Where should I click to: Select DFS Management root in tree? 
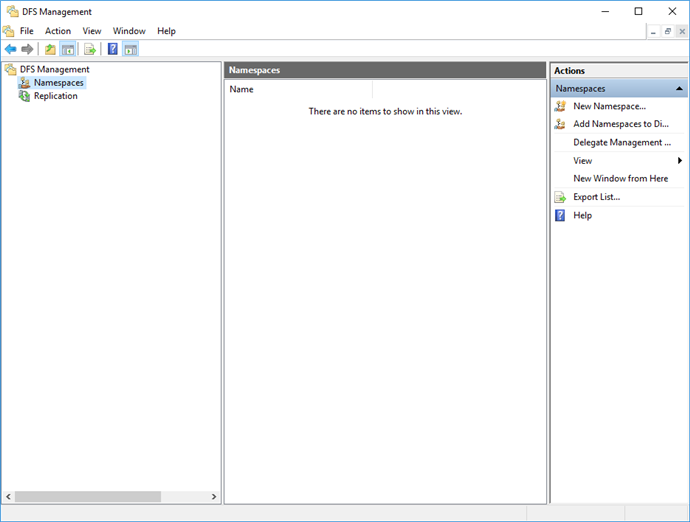click(x=55, y=69)
